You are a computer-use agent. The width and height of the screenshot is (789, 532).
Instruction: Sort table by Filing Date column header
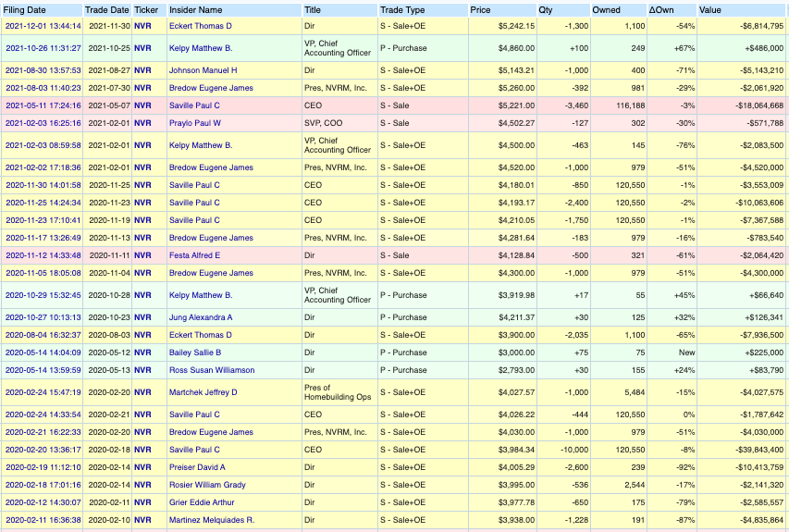24,10
